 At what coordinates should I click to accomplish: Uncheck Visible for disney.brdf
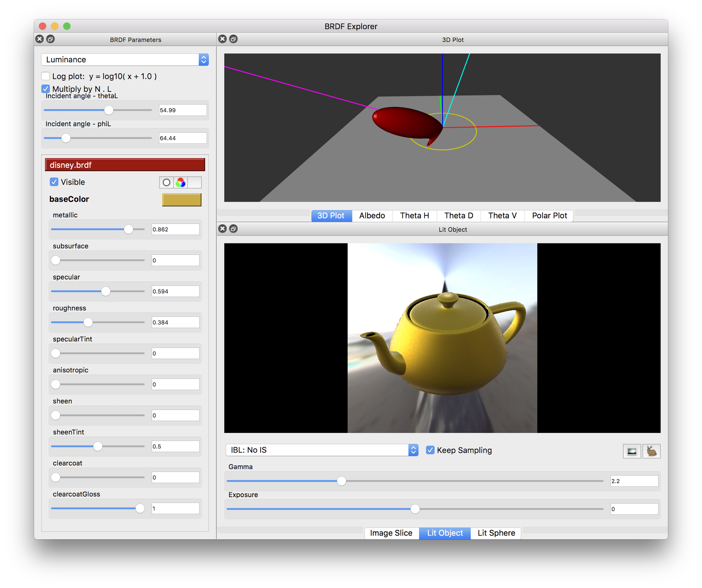pyautogui.click(x=54, y=182)
